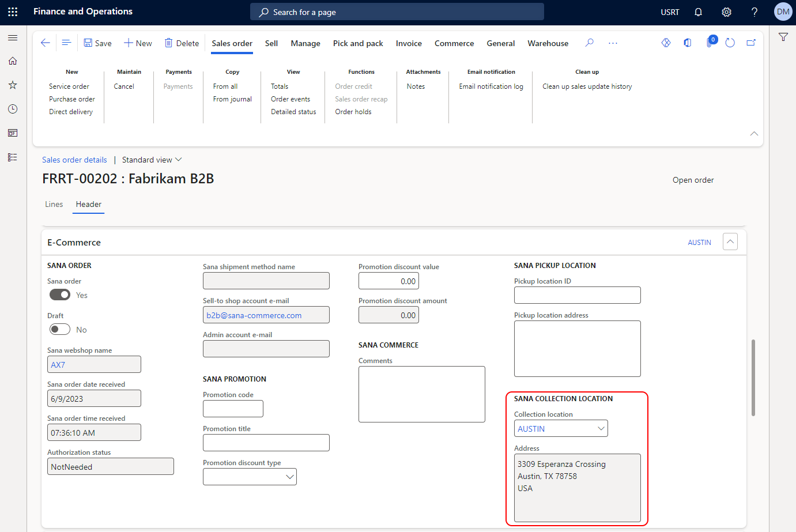This screenshot has width=796, height=532.
Task: Open in Microsoft Office icon
Action: pyautogui.click(x=688, y=43)
